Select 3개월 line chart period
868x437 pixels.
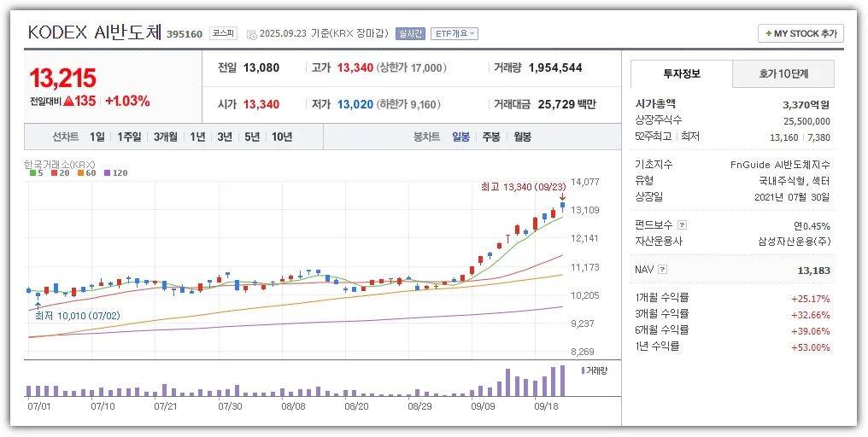[x=166, y=137]
